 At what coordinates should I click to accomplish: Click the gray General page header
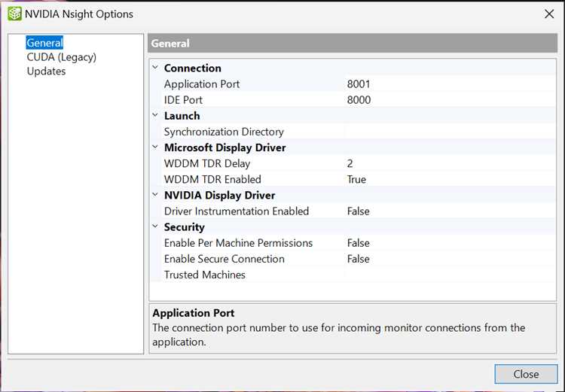tap(353, 43)
